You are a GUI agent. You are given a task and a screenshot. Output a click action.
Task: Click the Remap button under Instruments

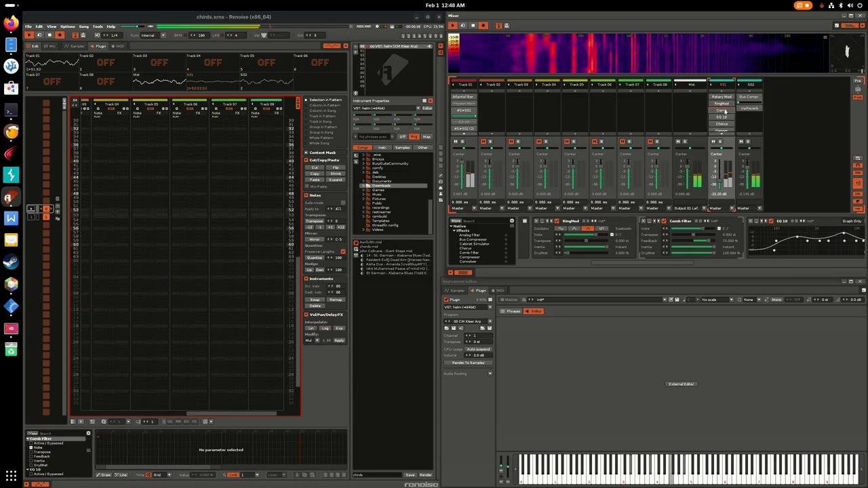(x=336, y=300)
